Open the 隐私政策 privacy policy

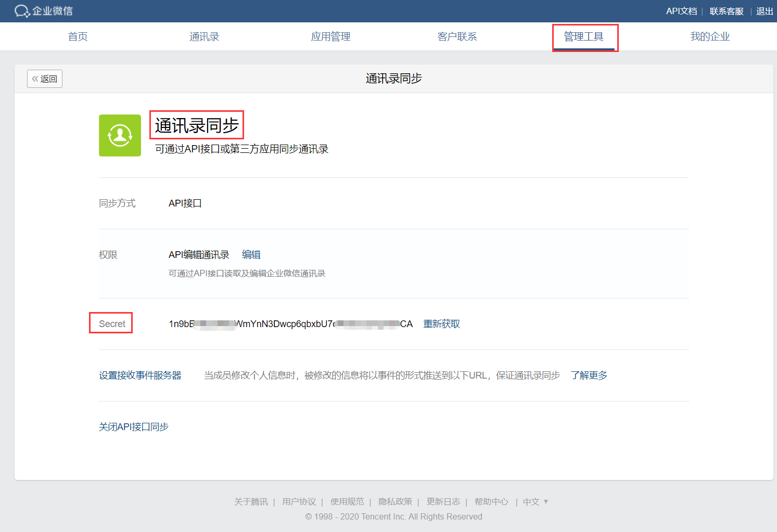[395, 501]
